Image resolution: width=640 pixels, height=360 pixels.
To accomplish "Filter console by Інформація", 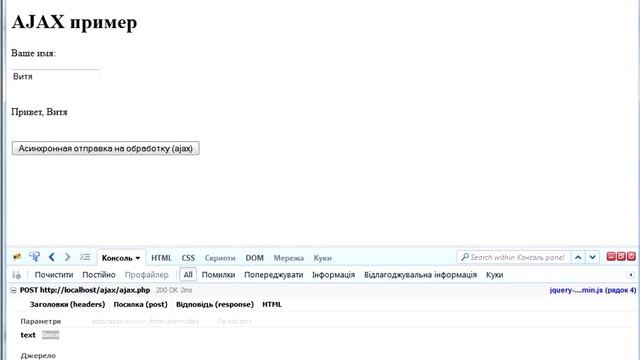I will click(333, 275).
